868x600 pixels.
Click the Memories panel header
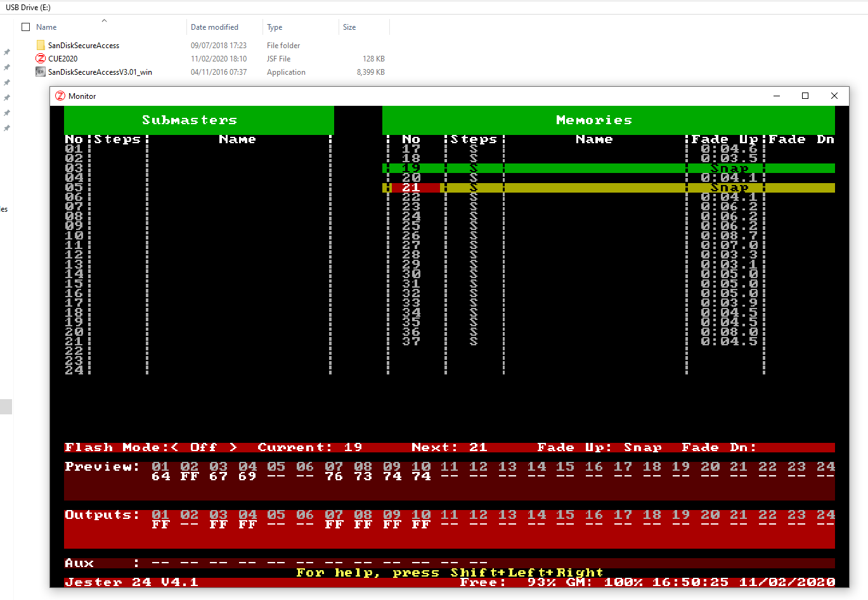pyautogui.click(x=609, y=120)
